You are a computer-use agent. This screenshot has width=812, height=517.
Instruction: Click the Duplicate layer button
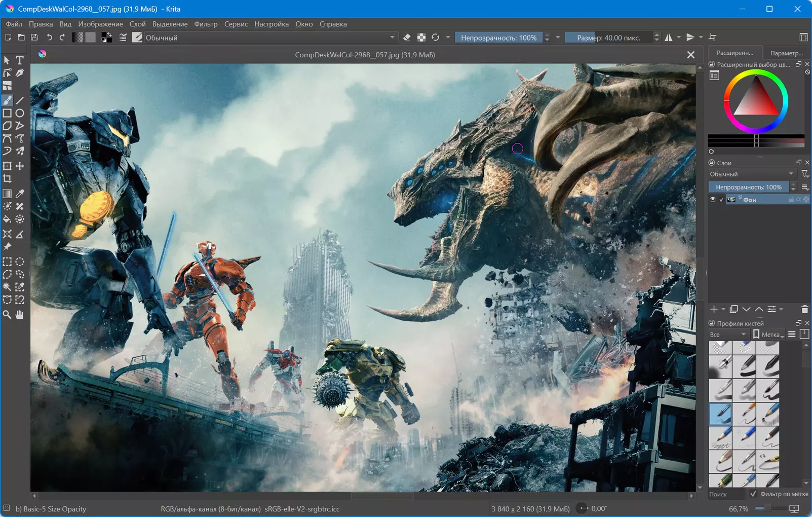pos(733,309)
